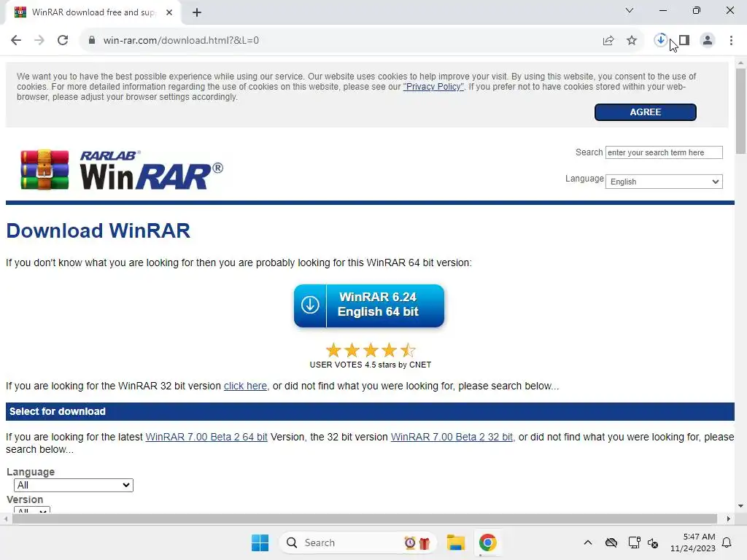The height and width of the screenshot is (560, 747).
Task: Open WinRAR 7.00 Beta 2 32 bit link
Action: [x=452, y=437]
